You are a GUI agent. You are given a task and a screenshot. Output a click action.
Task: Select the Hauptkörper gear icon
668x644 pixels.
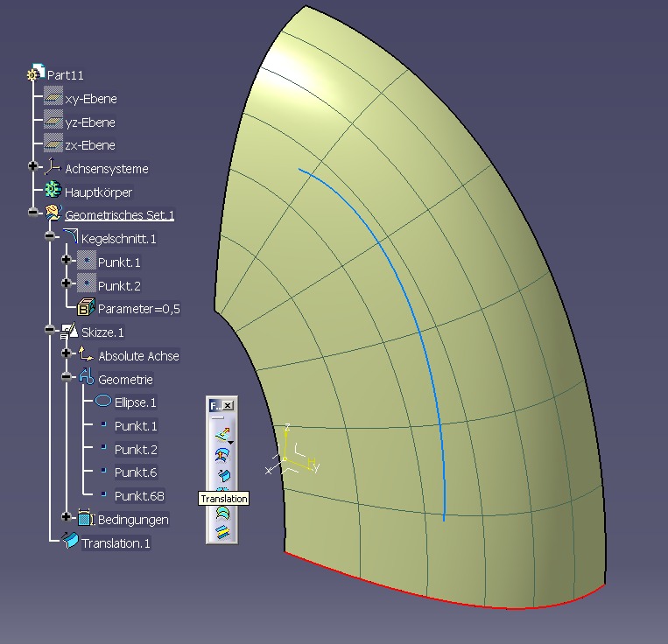coord(53,190)
